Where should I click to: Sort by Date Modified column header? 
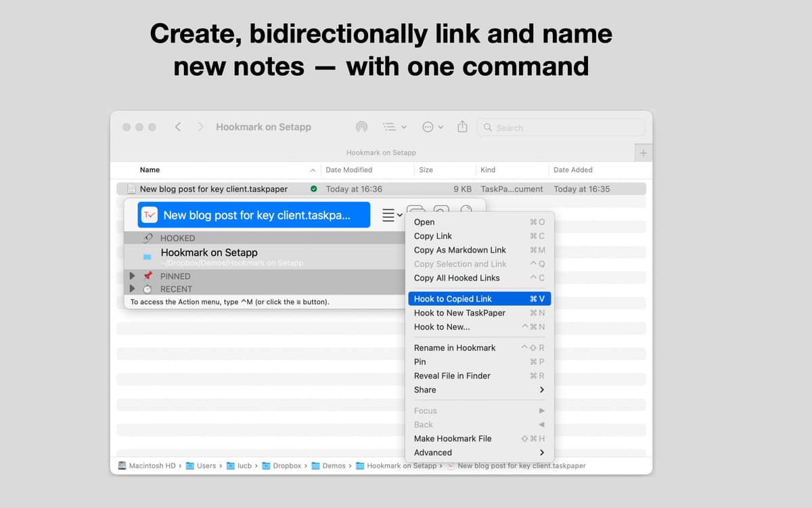[x=349, y=170]
